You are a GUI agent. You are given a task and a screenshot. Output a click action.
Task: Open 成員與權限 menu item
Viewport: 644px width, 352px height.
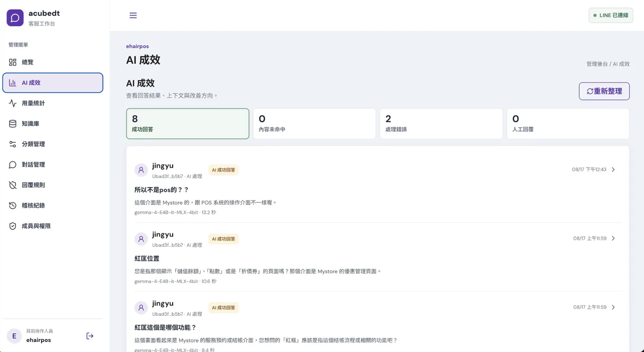[x=53, y=226]
